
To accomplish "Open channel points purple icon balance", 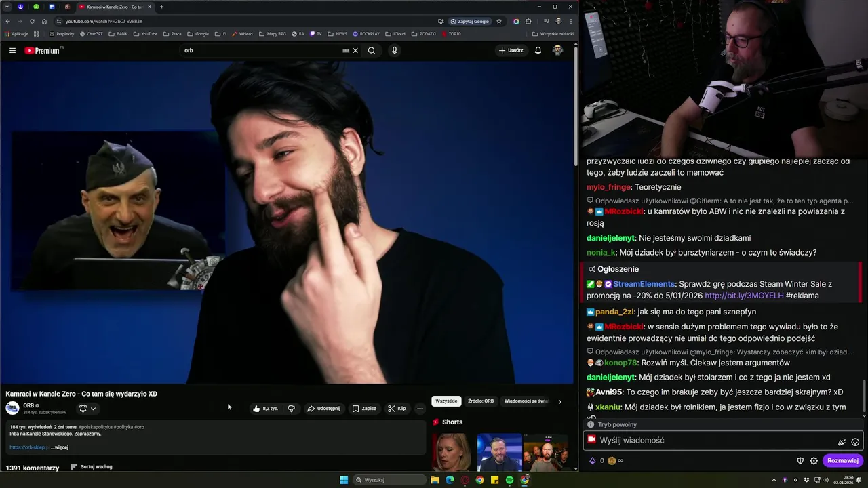I will click(592, 461).
